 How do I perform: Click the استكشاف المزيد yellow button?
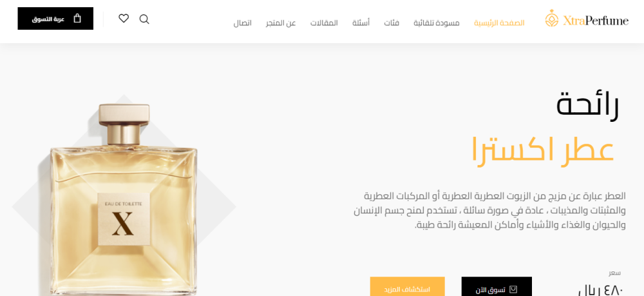pos(408,286)
